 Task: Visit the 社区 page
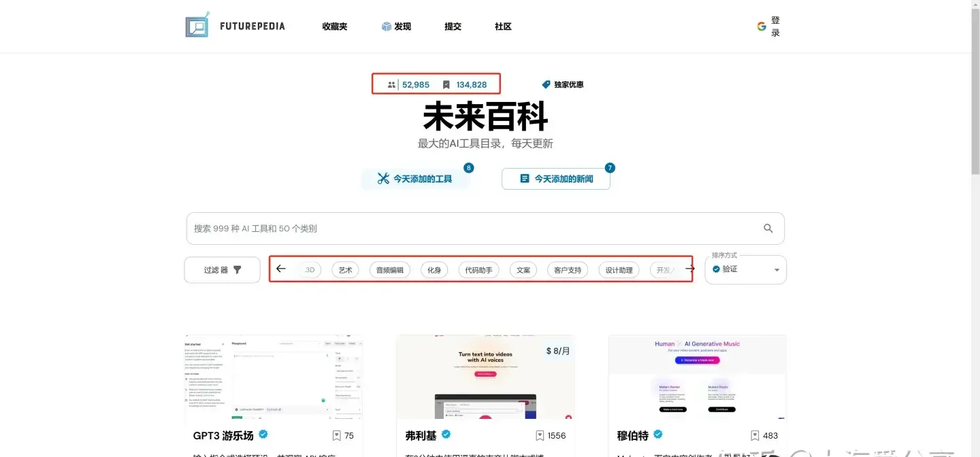pos(503,27)
